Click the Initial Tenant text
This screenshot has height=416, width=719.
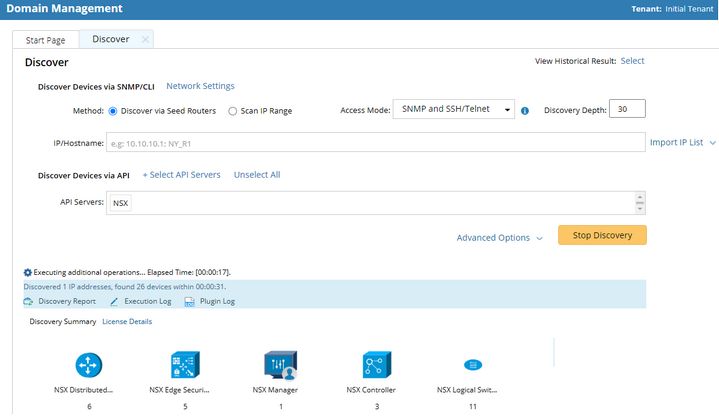689,9
